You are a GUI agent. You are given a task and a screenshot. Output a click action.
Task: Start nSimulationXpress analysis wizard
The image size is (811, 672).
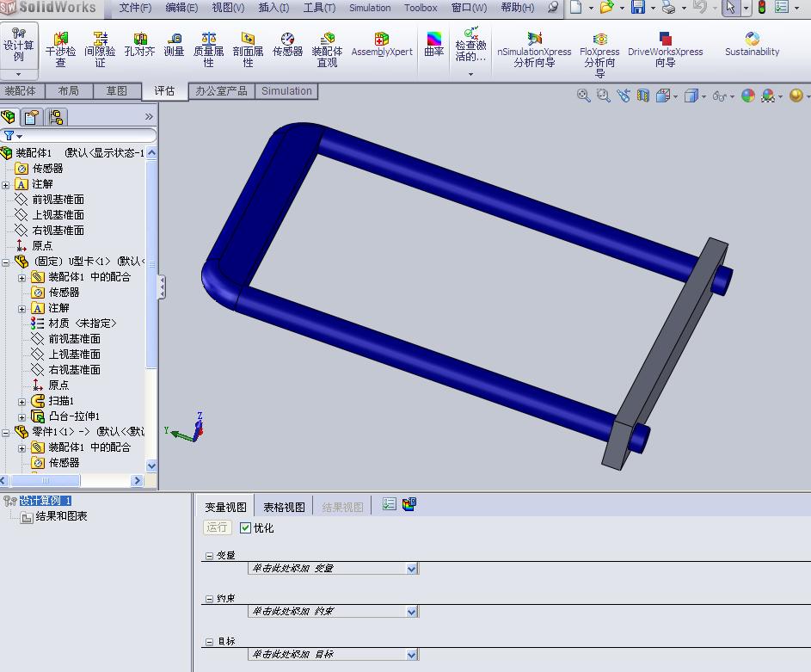(534, 50)
